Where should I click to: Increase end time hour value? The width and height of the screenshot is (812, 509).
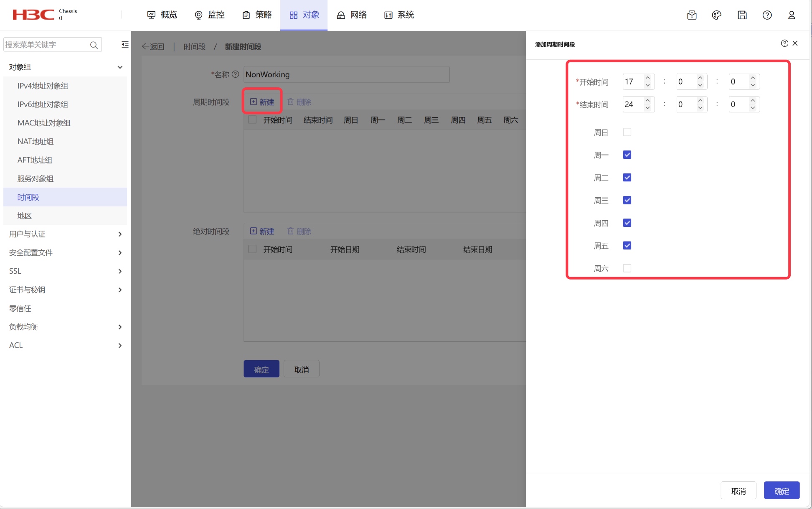(x=647, y=100)
